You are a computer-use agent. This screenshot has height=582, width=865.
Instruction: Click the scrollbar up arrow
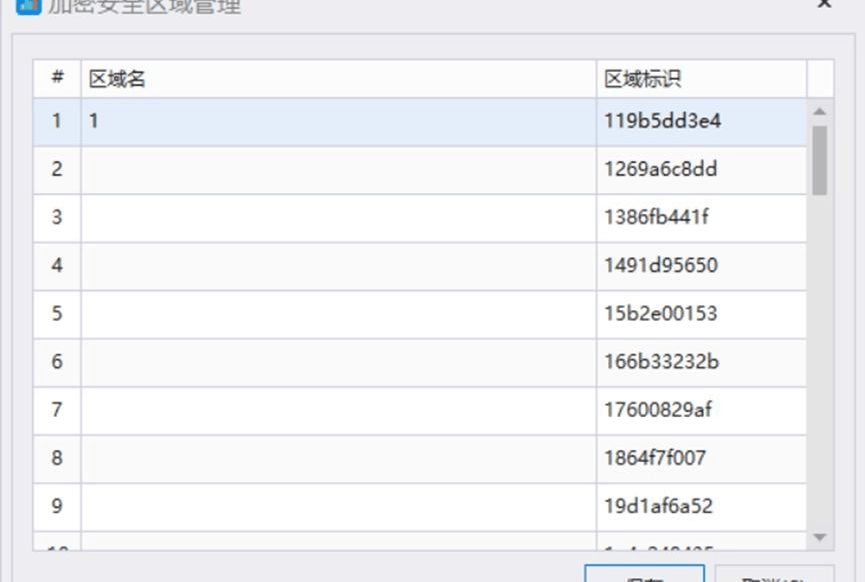[x=820, y=111]
